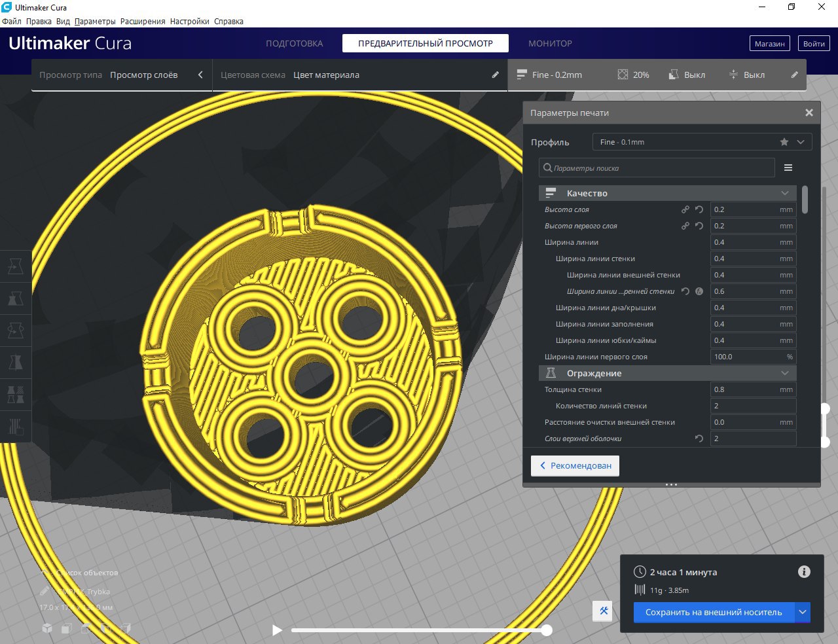The height and width of the screenshot is (644, 838).
Task: Switch to the ПОДГОТОВКА stage tab
Action: (294, 43)
